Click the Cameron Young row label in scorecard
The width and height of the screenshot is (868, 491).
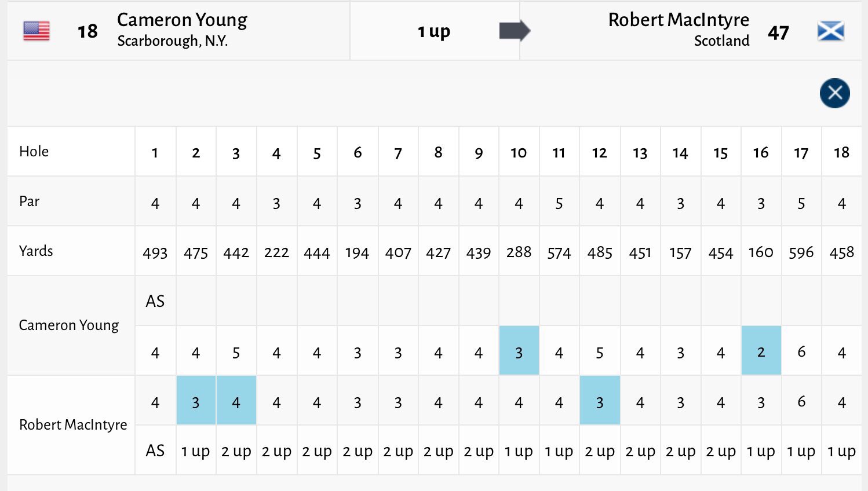68,325
